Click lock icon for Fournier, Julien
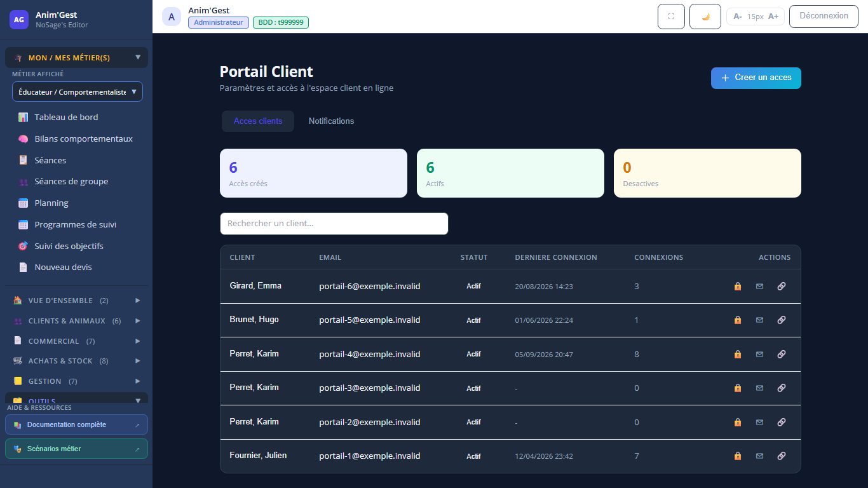868x488 pixels. click(738, 456)
